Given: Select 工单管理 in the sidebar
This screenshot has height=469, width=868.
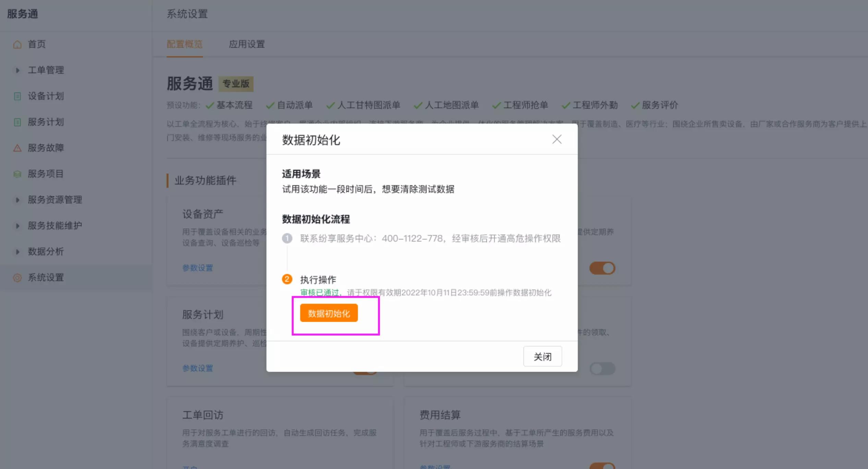Looking at the screenshot, I should (46, 70).
